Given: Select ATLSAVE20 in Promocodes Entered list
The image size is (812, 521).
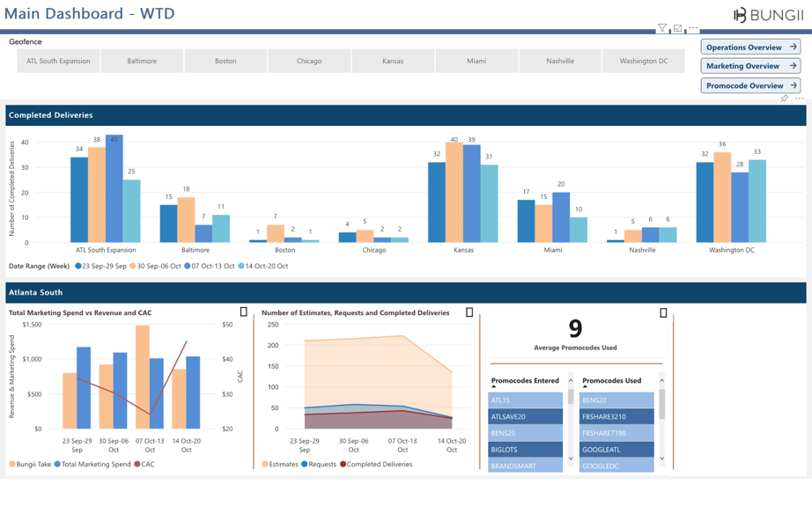Looking at the screenshot, I should pos(526,416).
